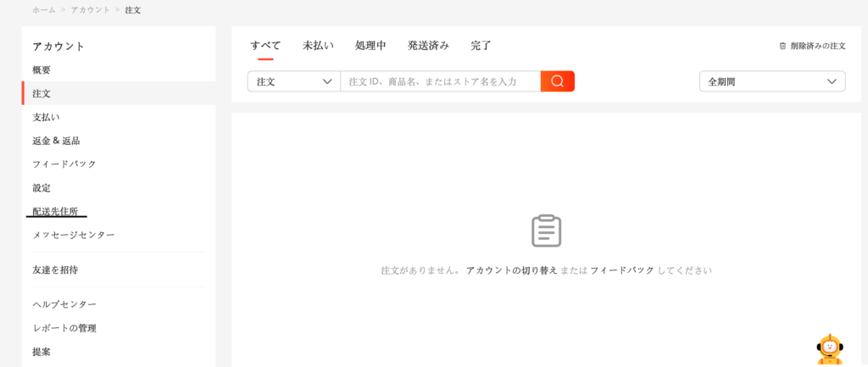Viewport: 868px width, 367px height.
Task: Select the すべて orders tab
Action: (265, 46)
